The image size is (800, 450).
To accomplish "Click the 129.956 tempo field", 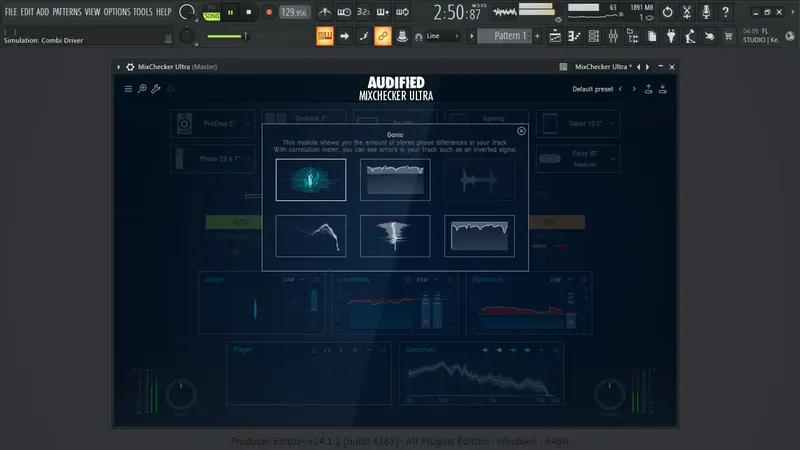I will coord(295,12).
